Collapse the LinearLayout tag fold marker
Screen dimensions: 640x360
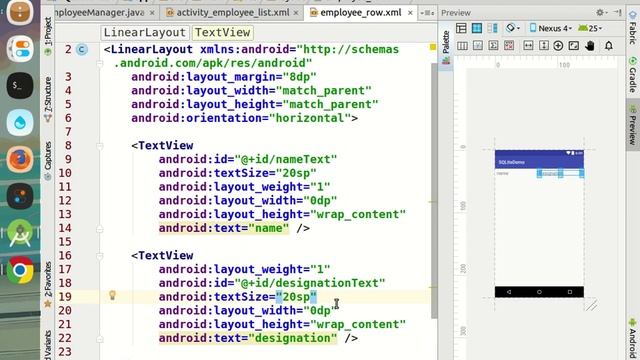tap(100, 64)
